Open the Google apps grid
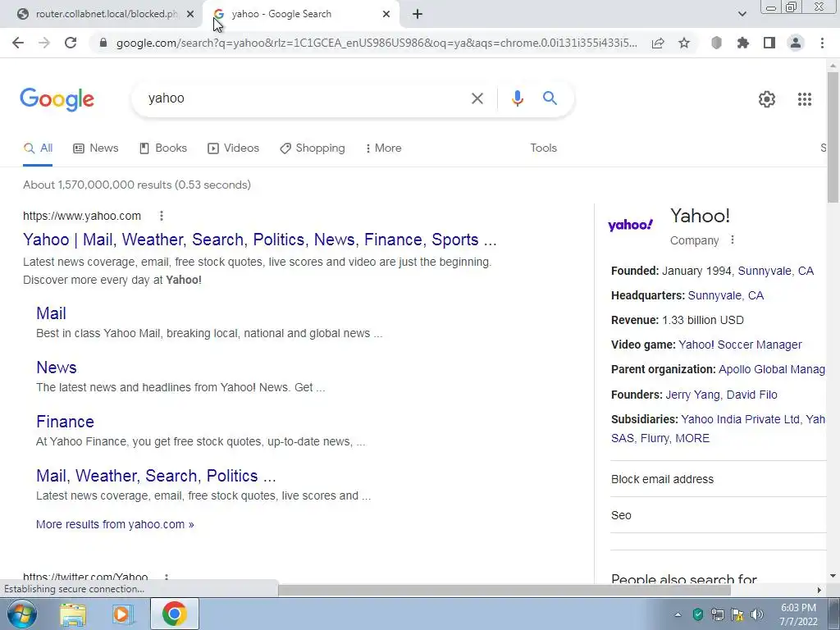Image resolution: width=840 pixels, height=630 pixels. tap(805, 99)
